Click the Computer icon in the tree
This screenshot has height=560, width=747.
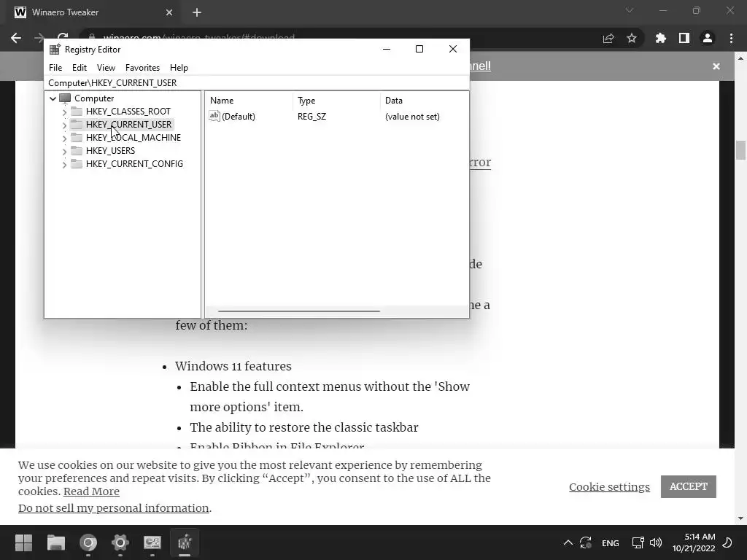click(65, 98)
